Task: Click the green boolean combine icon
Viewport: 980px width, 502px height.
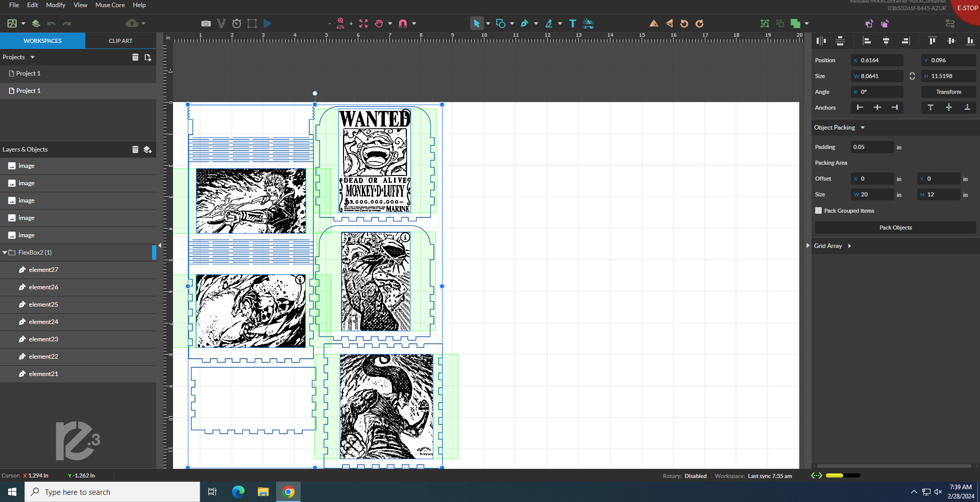Action: (x=795, y=23)
